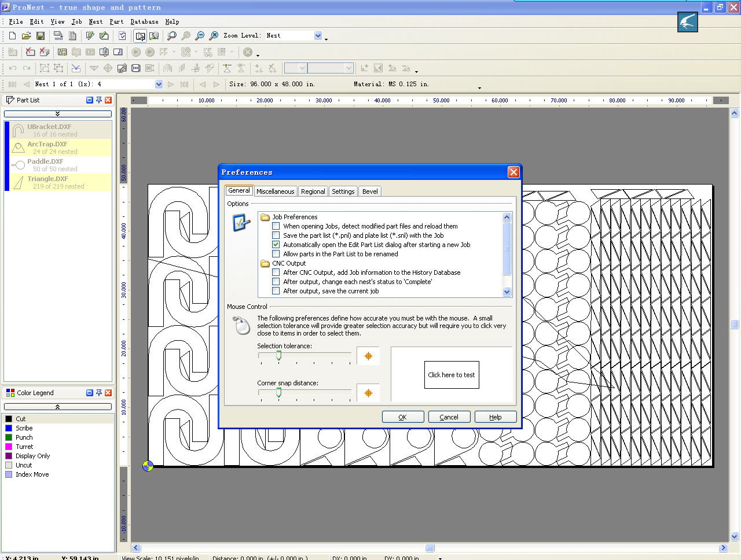Click the edit part list icon

click(90, 36)
